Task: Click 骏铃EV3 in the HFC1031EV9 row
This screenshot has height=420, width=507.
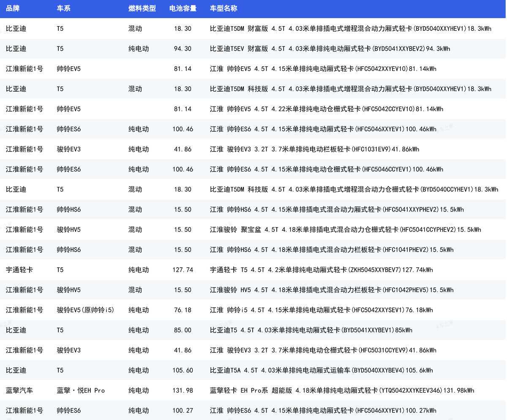Action: pos(69,149)
